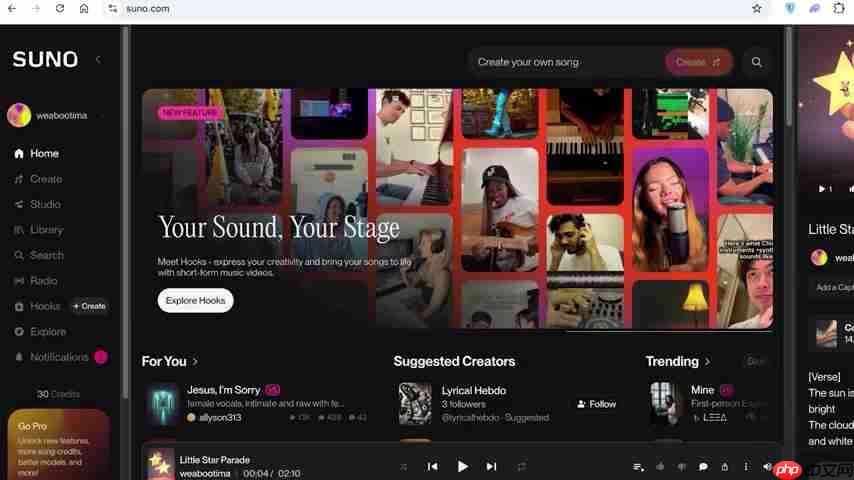Image resolution: width=854 pixels, height=480 pixels.
Task: Skip to previous track
Action: (x=432, y=466)
